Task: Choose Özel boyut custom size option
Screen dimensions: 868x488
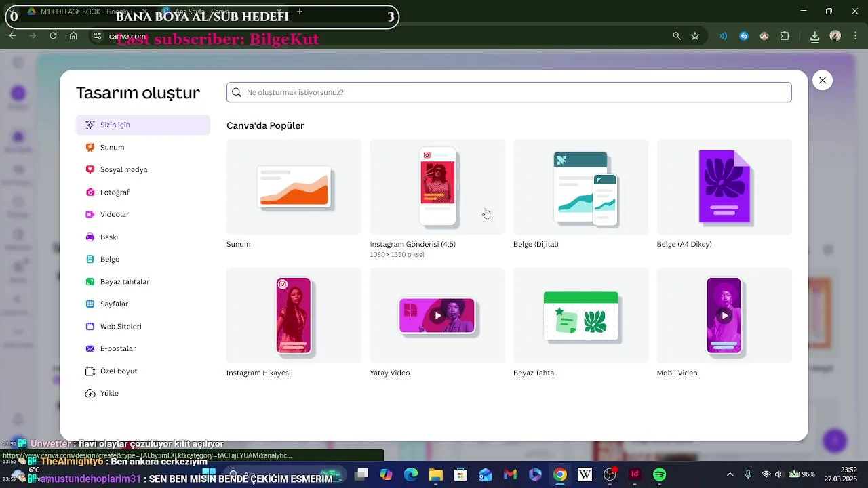Action: pos(143,371)
